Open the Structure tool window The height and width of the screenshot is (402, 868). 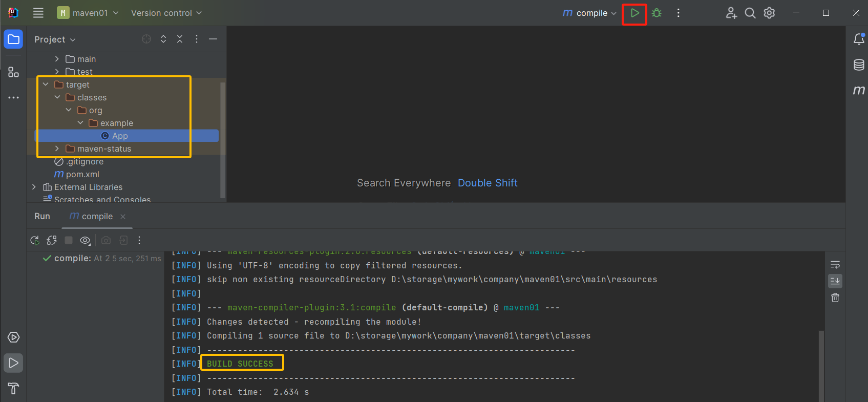coord(14,73)
